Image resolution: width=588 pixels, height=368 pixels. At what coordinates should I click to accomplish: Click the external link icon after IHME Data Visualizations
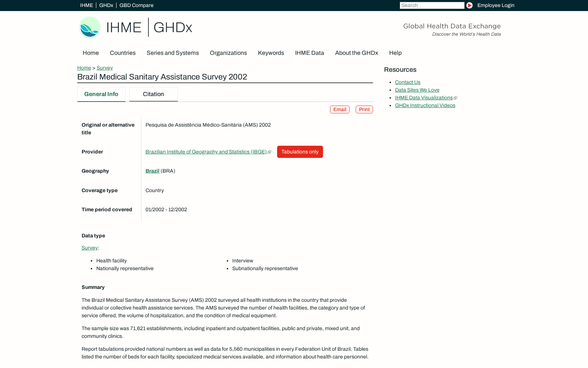point(455,98)
